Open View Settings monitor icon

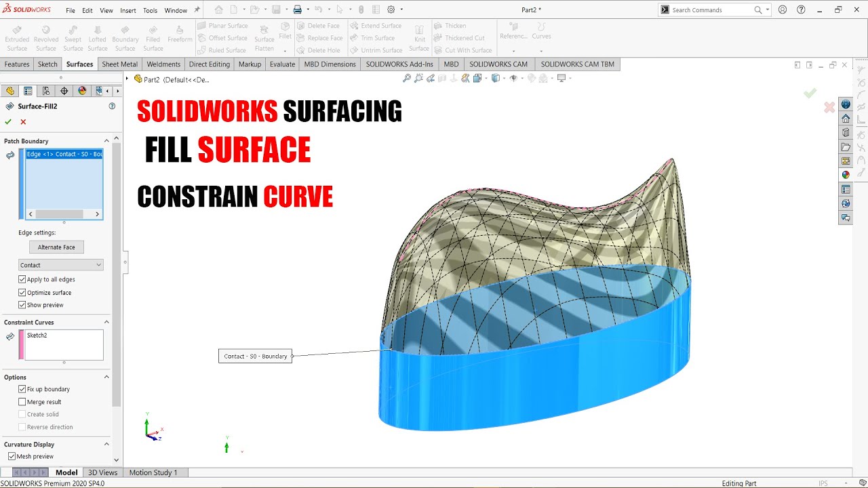562,78
